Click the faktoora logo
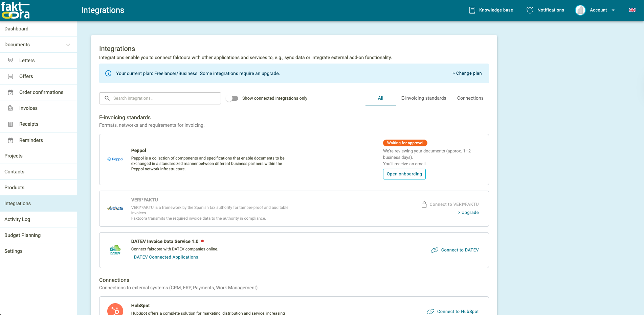 (16, 10)
